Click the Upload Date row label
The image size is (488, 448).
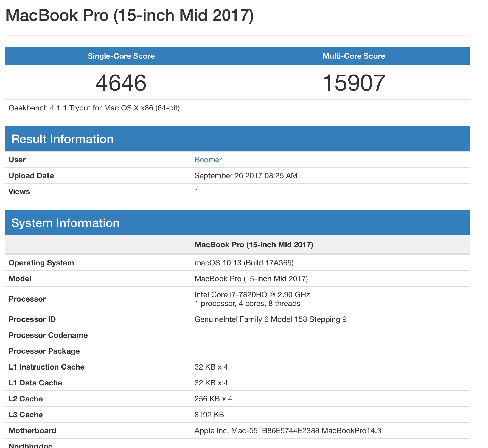(x=31, y=175)
